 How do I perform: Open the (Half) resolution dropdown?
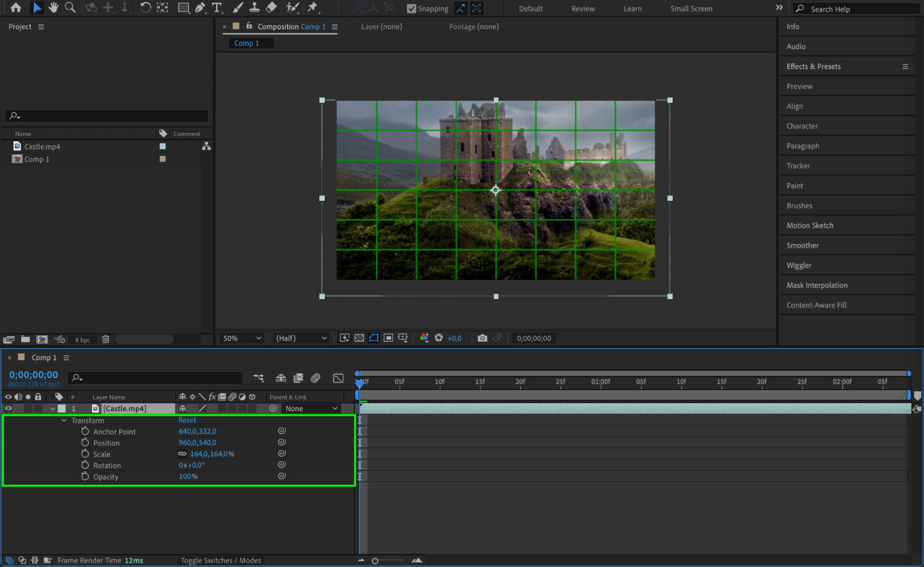coord(301,338)
